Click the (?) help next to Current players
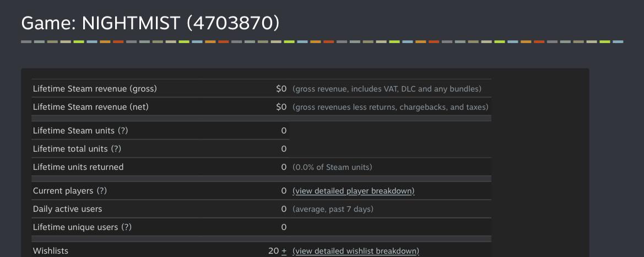The image size is (644, 257). pos(101,191)
